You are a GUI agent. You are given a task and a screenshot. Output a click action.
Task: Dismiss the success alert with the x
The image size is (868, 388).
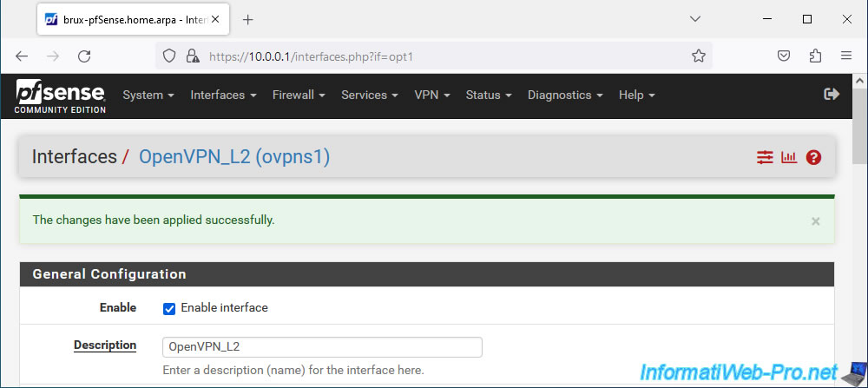point(815,221)
